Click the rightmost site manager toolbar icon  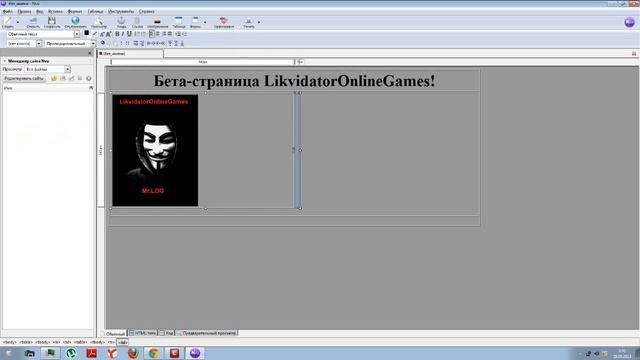tap(89, 78)
